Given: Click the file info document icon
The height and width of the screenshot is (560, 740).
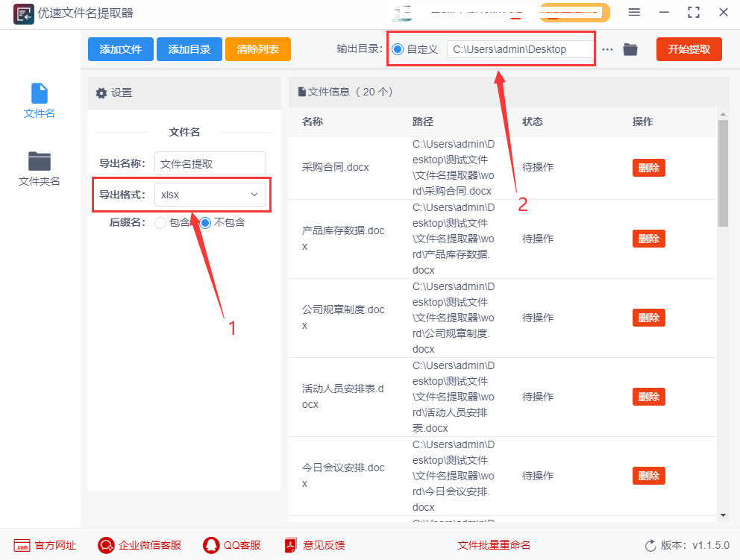Looking at the screenshot, I should 302,92.
